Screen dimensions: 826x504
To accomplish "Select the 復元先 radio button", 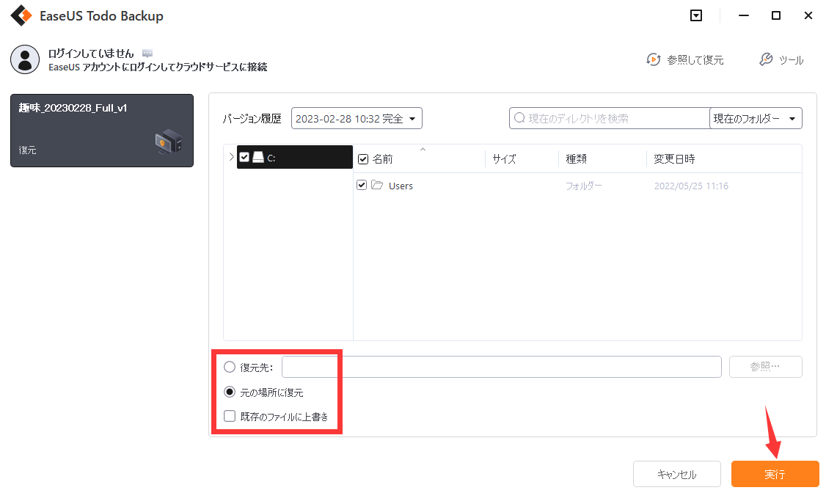I will 230,367.
